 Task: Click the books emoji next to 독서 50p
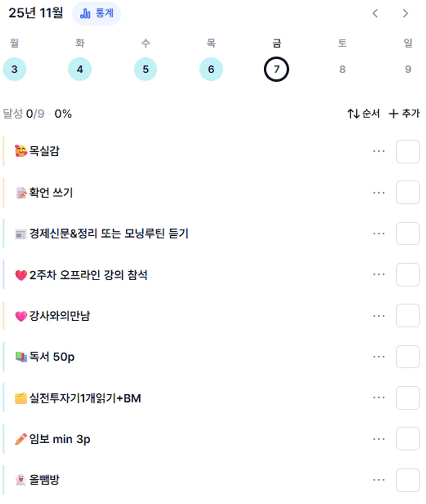click(21, 357)
